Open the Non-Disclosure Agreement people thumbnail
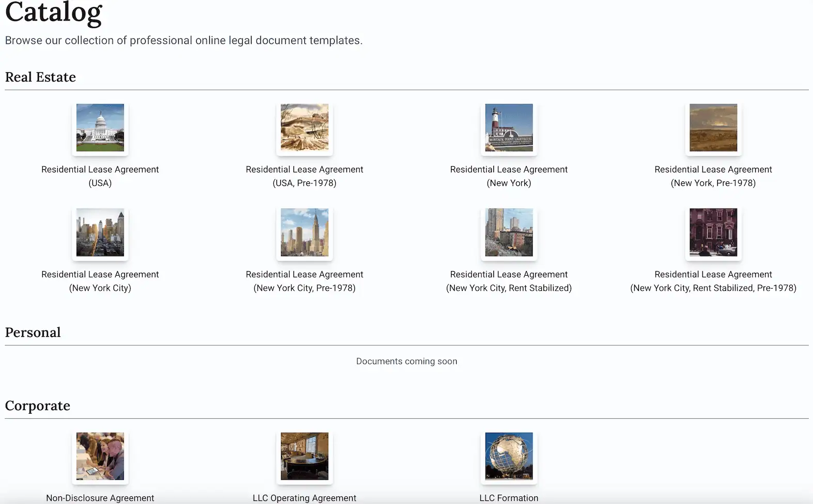 point(100,456)
